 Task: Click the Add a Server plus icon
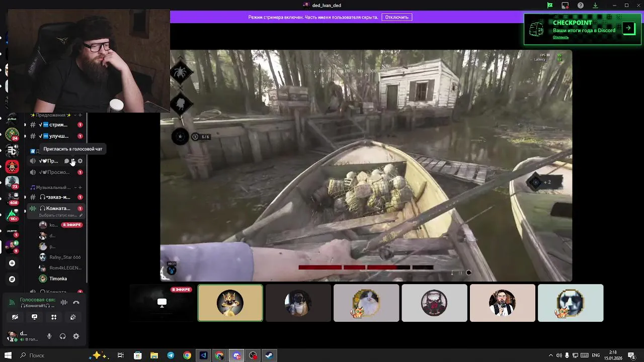[12, 263]
